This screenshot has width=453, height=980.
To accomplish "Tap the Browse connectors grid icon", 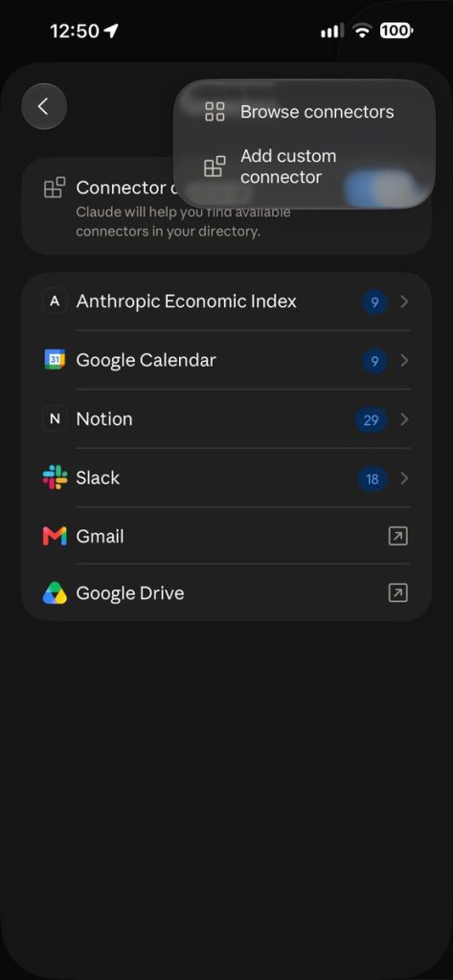I will coord(215,112).
